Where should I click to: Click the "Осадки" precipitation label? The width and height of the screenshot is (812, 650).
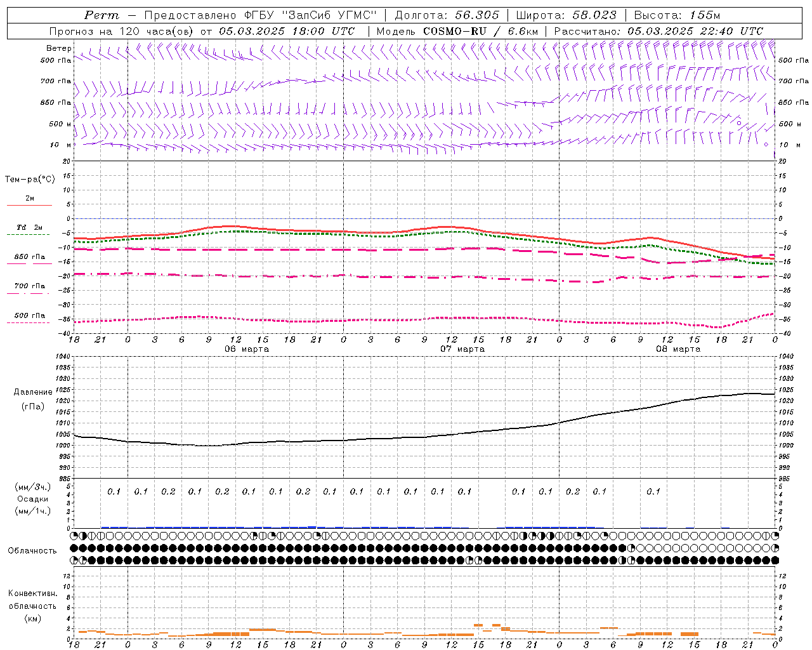coord(33,499)
